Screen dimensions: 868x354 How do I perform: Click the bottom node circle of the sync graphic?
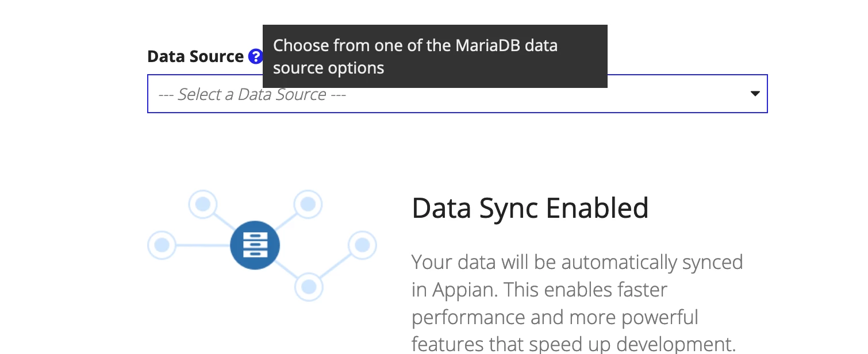309,286
